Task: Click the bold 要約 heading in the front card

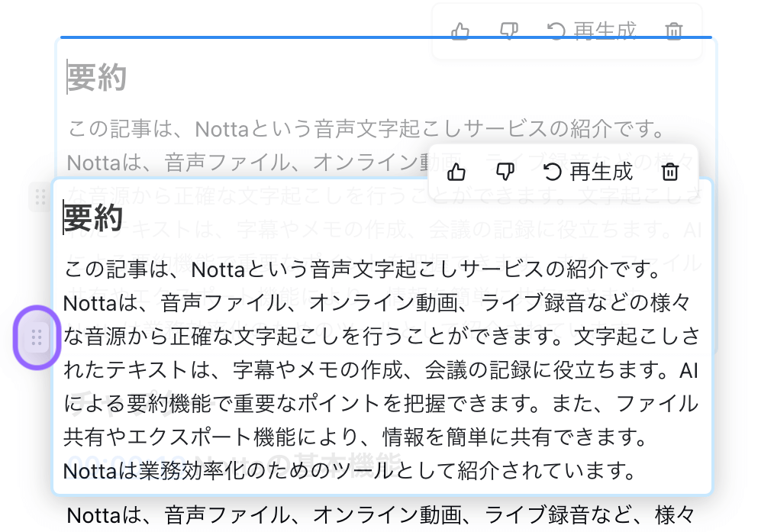Action: click(x=93, y=218)
